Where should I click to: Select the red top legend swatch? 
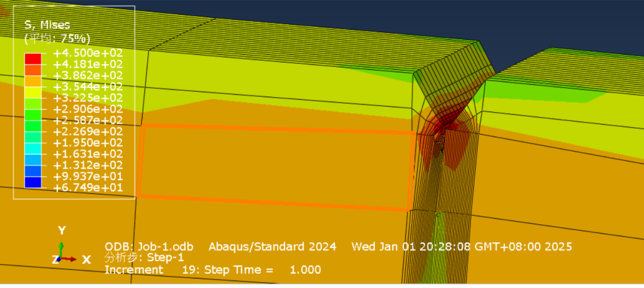pos(33,59)
